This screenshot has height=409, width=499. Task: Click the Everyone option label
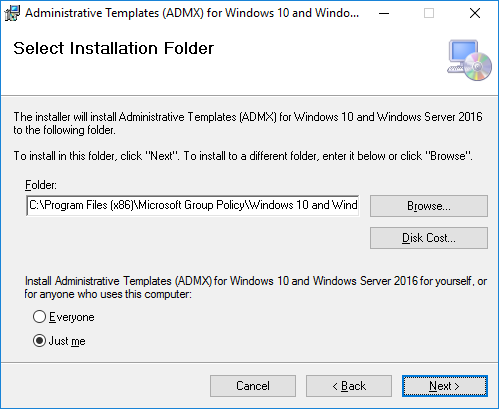(72, 317)
